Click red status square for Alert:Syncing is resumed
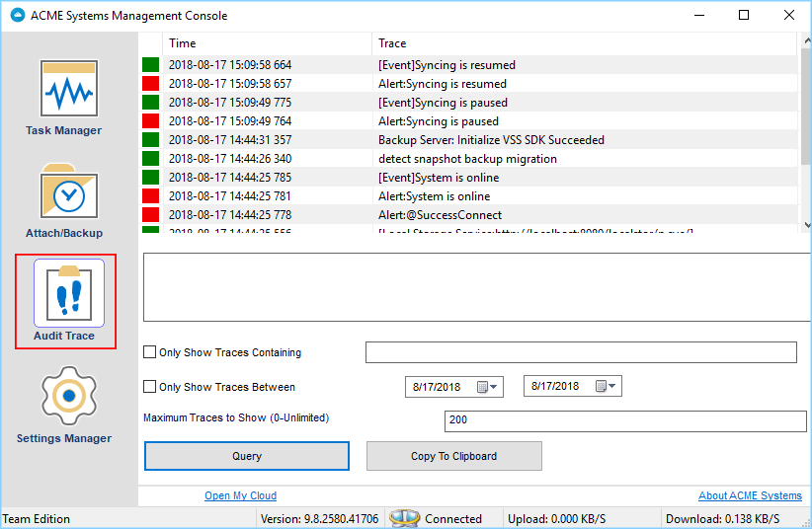The height and width of the screenshot is (529, 812). 151,83
